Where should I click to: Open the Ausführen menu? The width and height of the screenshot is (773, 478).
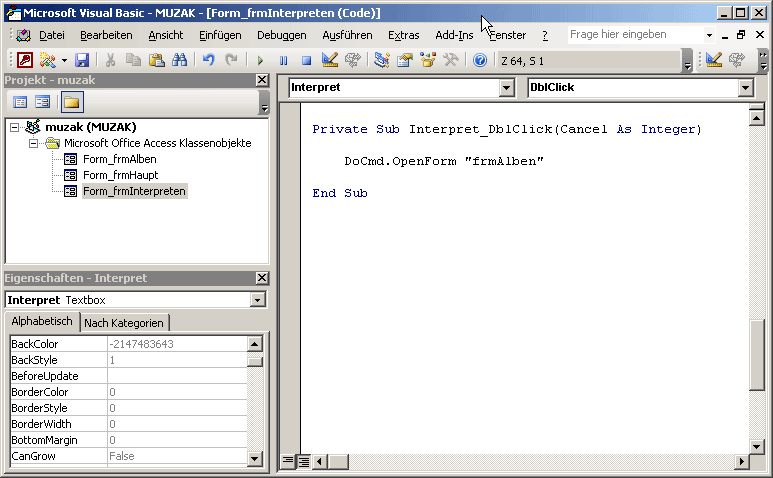[x=347, y=35]
